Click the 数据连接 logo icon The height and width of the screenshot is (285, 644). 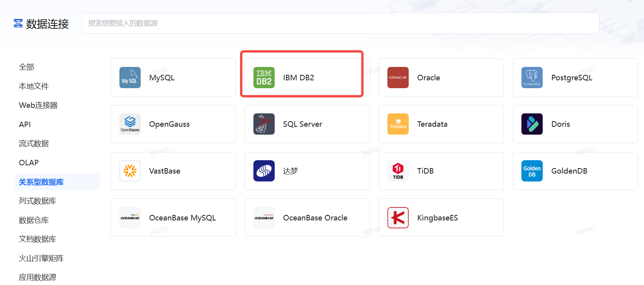[x=18, y=23]
